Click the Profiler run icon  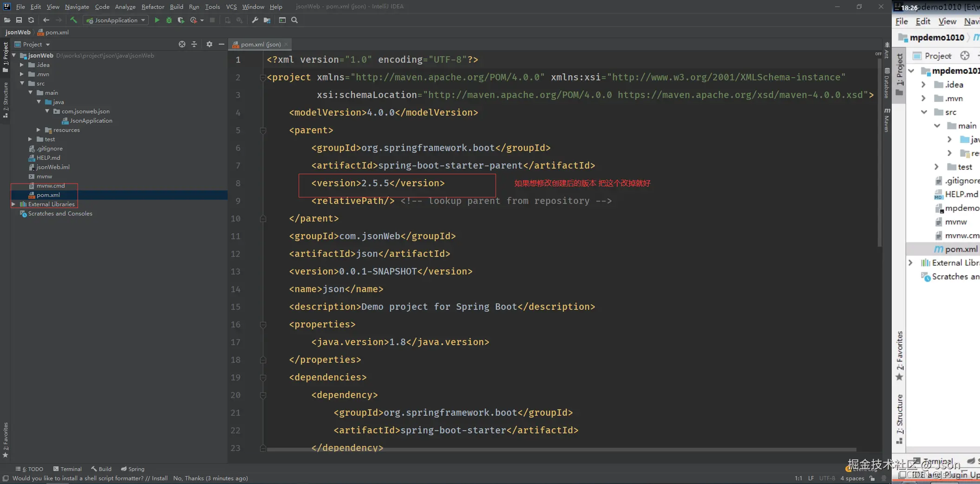(x=194, y=20)
